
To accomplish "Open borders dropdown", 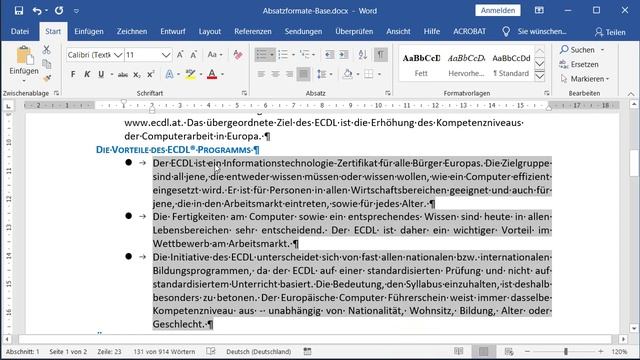I will click(x=379, y=74).
